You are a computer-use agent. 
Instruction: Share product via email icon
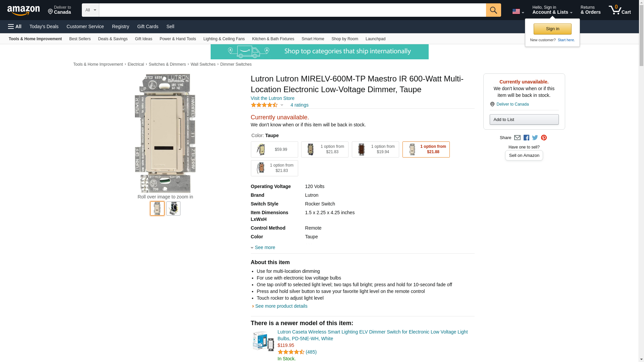pos(517,138)
